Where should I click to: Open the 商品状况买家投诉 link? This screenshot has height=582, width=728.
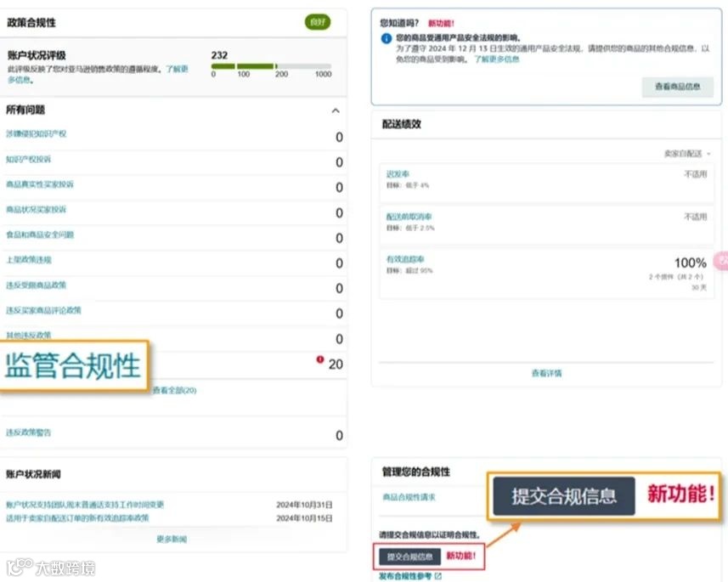(37, 210)
